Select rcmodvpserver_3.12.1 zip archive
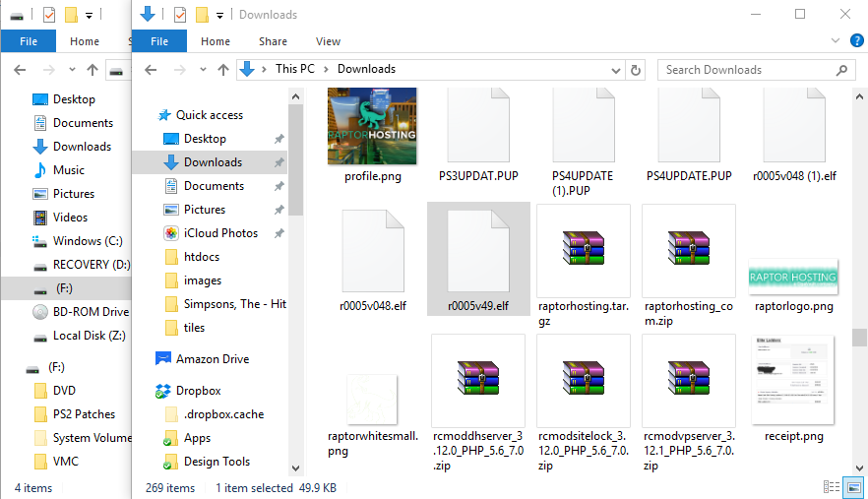 tap(689, 403)
